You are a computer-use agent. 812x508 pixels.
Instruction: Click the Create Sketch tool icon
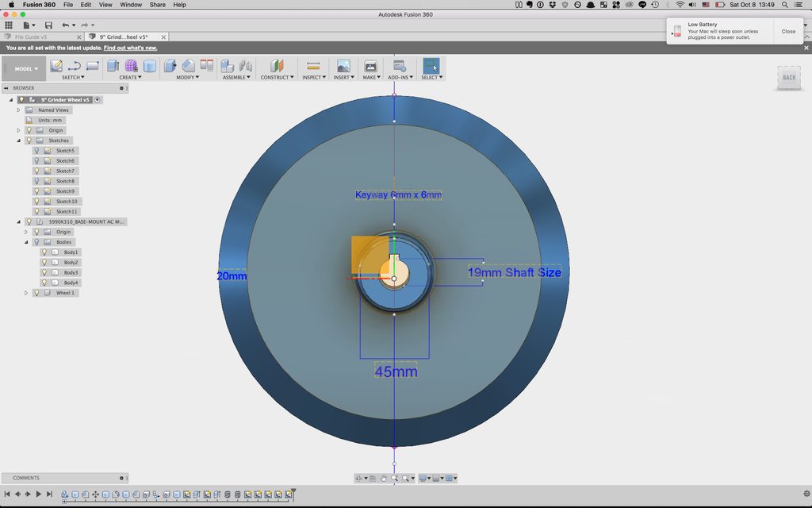click(x=56, y=66)
